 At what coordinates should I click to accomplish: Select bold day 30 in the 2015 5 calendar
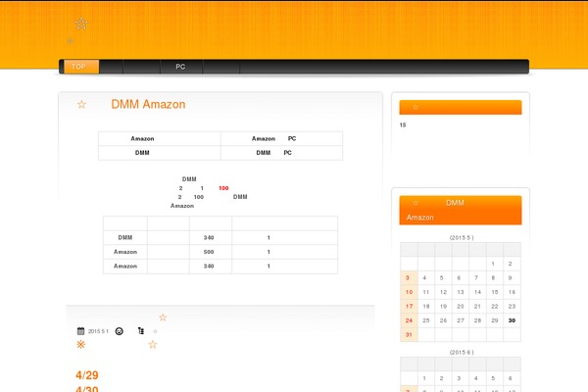[512, 320]
